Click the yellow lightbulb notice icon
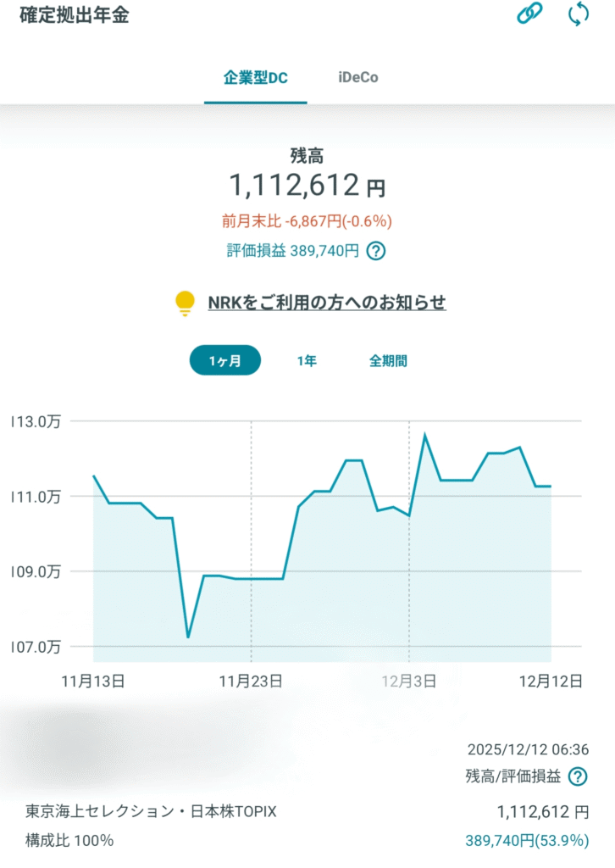This screenshot has width=615, height=868. click(x=185, y=303)
